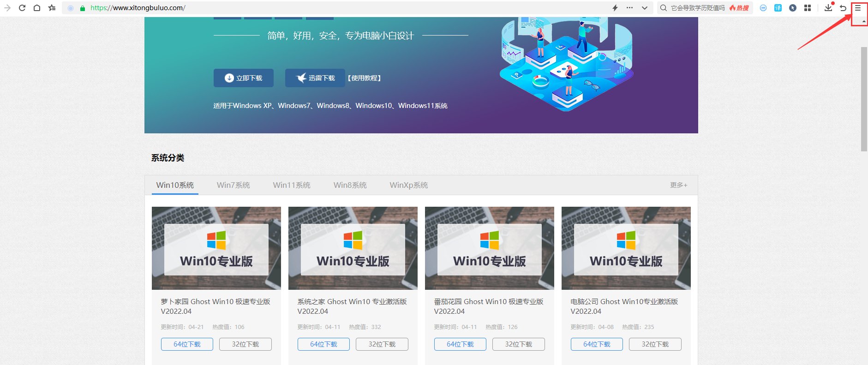
Task: Click the hot search suggestion field
Action: tap(698, 8)
